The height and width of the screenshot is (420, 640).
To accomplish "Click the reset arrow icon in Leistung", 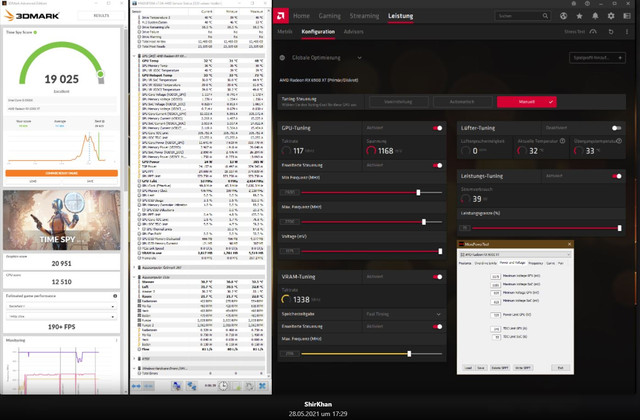I will pyautogui.click(x=611, y=31).
